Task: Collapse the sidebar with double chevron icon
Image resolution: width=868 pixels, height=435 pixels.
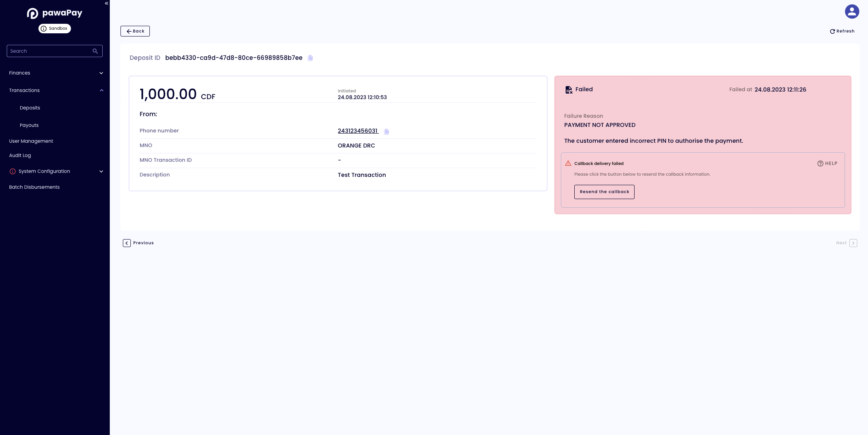Action: 106,3
